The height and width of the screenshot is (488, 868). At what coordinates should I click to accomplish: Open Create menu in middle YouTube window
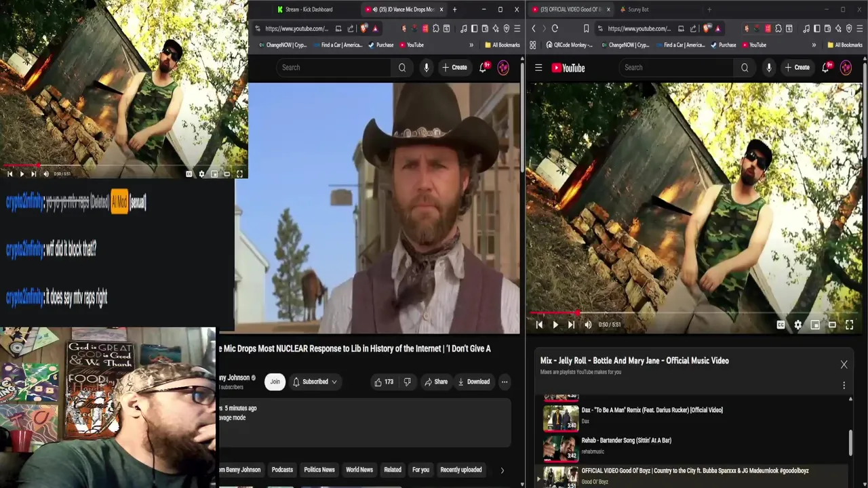454,68
